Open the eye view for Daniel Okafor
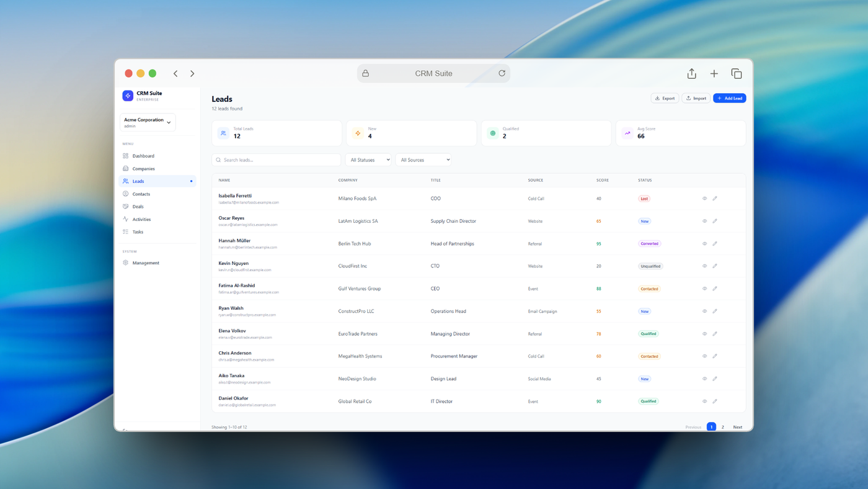The height and width of the screenshot is (489, 868). click(704, 401)
